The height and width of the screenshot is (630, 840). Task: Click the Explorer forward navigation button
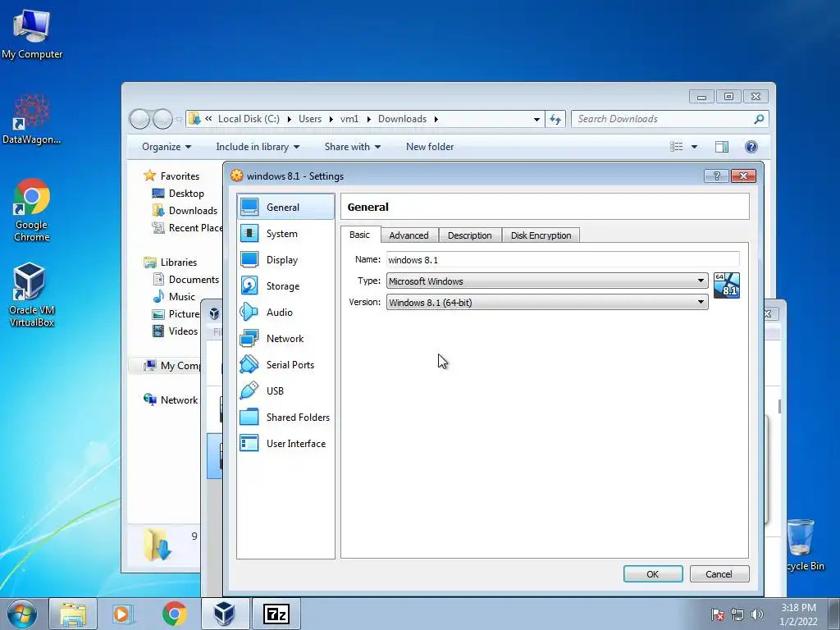point(162,119)
